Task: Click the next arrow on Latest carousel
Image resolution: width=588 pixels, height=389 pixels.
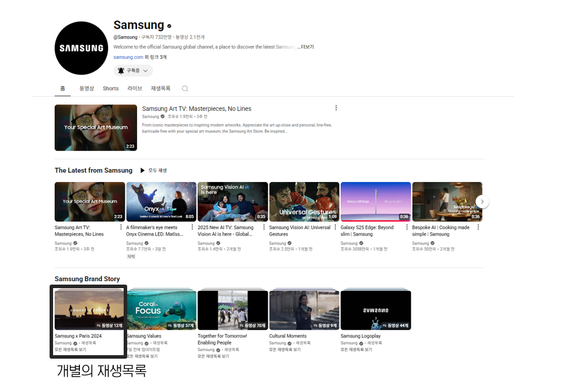Action: (x=482, y=202)
